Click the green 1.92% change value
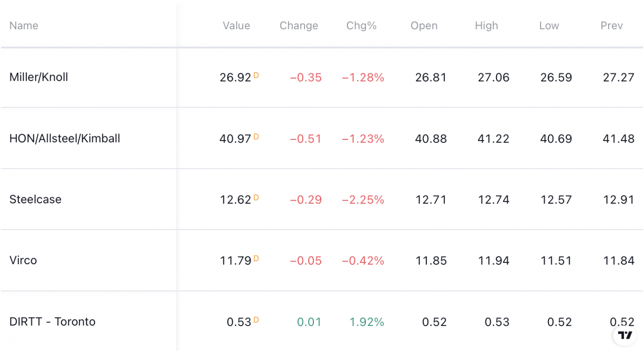Viewport: 644px width, 351px height. (367, 322)
